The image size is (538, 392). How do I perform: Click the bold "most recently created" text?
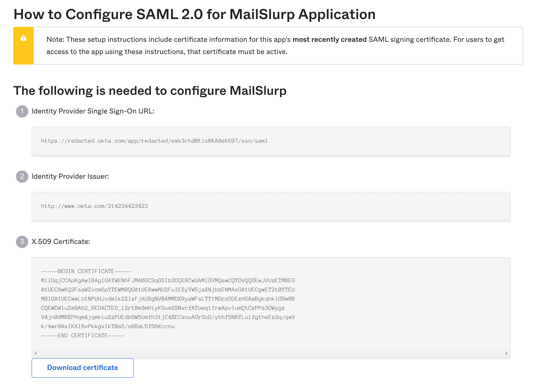pos(329,39)
